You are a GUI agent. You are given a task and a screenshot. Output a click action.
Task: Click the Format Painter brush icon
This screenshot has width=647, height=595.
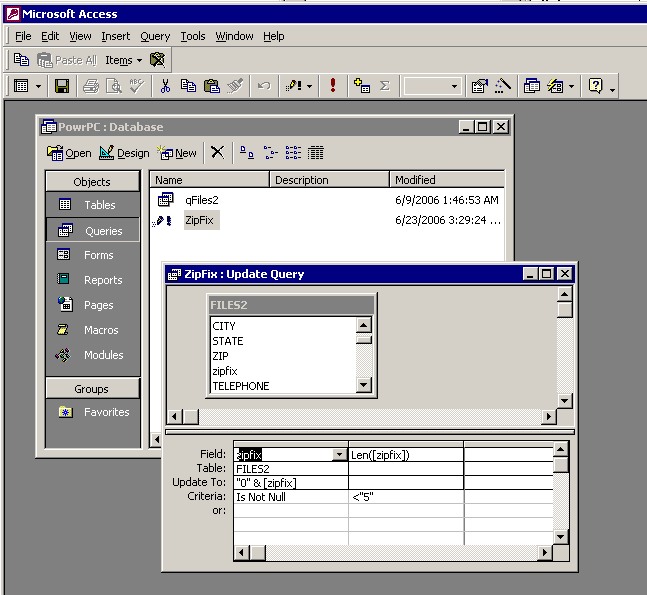[x=235, y=86]
